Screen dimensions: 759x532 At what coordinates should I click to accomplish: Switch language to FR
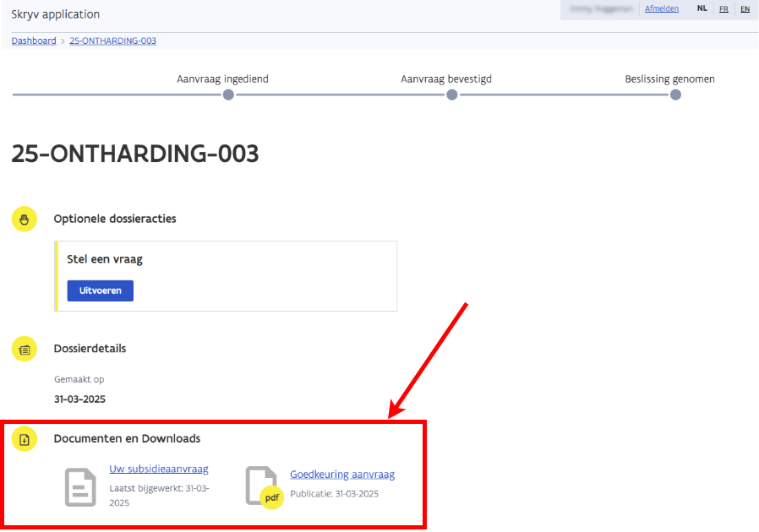click(724, 9)
